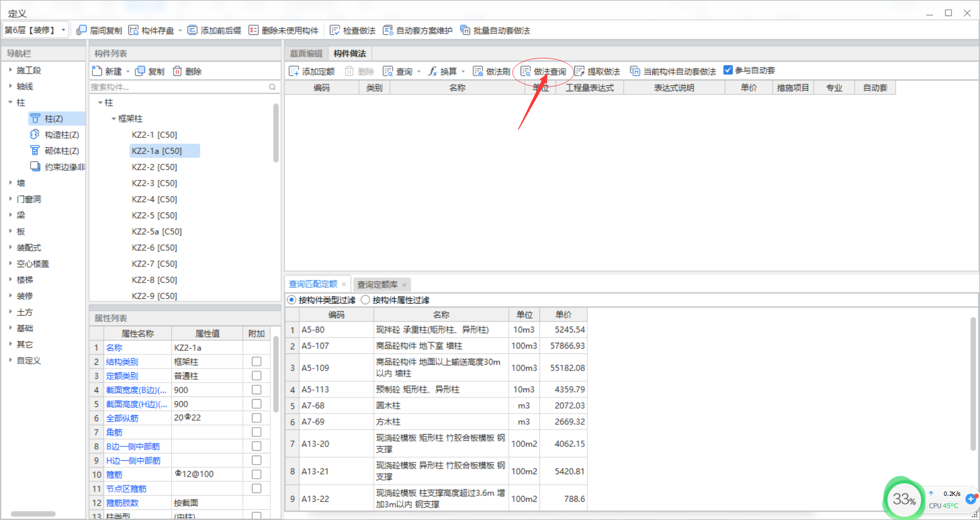This screenshot has width=980, height=520.
Task: Select the 按构件属性过滤 radio button
Action: click(365, 300)
